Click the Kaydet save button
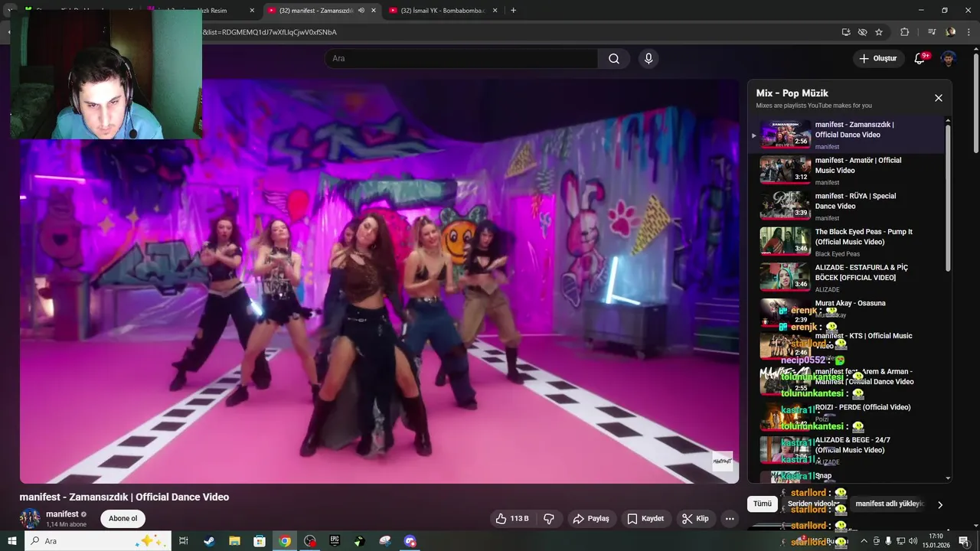 [x=645, y=519]
